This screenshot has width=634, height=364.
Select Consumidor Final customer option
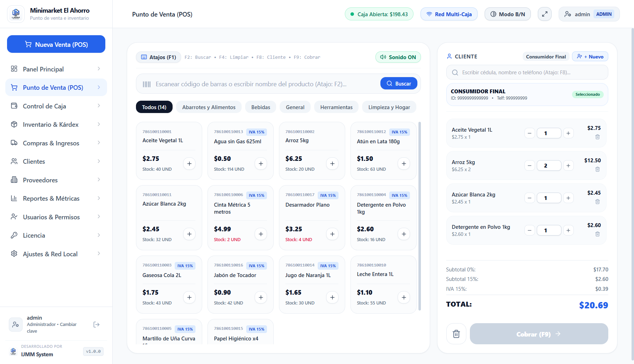[x=546, y=57]
